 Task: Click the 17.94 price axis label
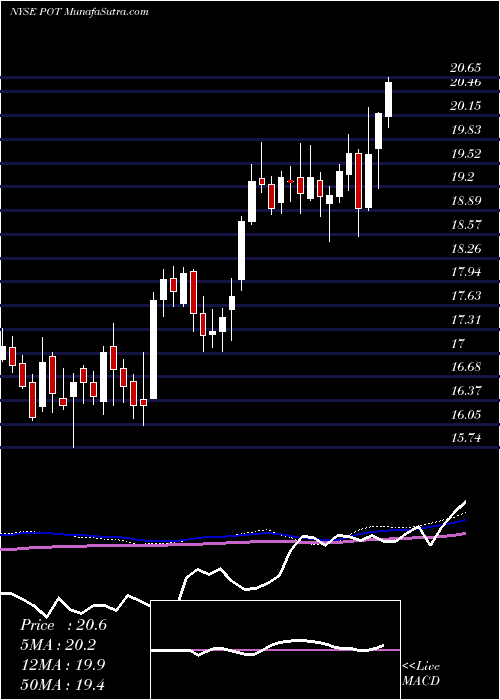(466, 272)
